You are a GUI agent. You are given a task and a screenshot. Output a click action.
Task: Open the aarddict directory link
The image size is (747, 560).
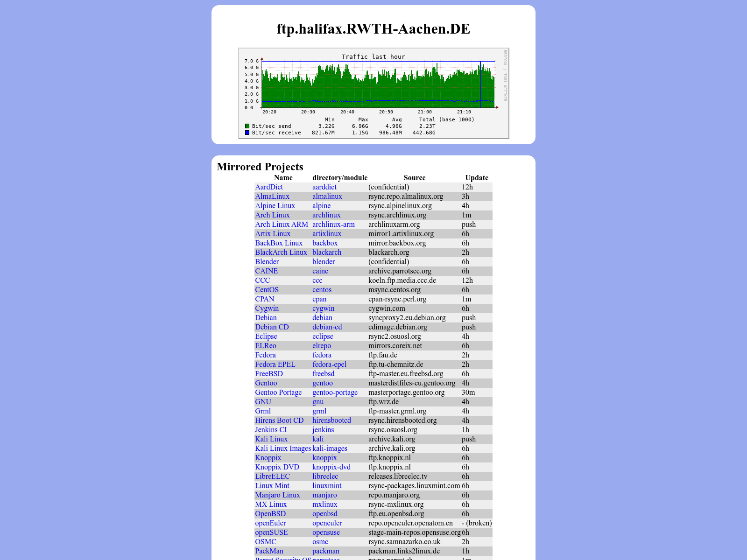click(324, 187)
